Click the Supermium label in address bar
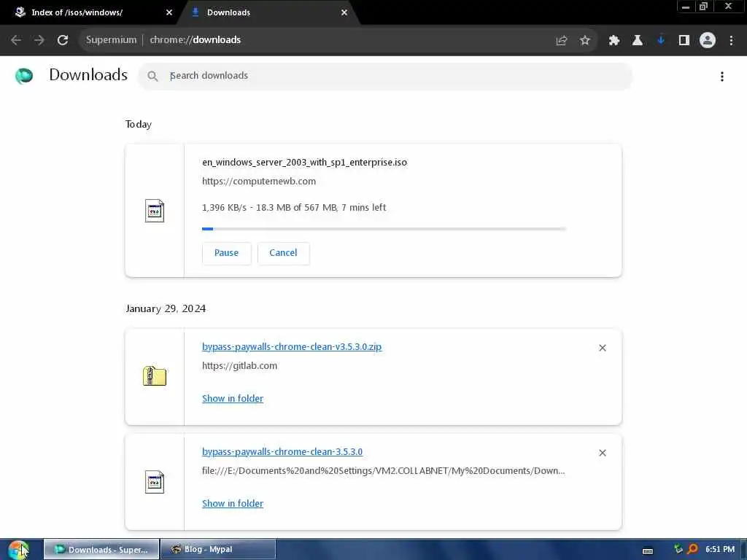Screen dimensions: 747x560 coord(111,40)
